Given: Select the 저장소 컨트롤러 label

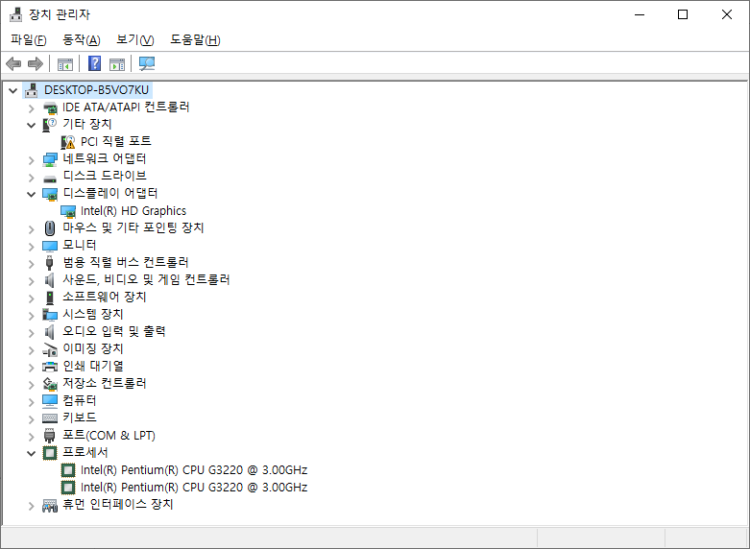Looking at the screenshot, I should 104,384.
